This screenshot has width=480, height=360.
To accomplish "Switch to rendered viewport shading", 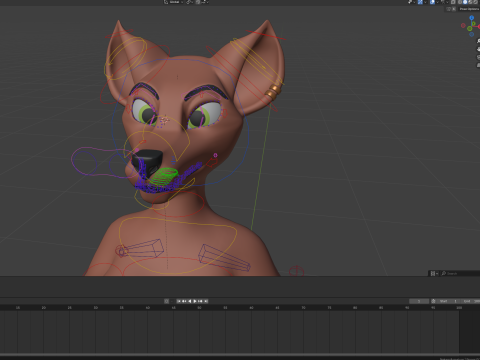I will [x=476, y=2].
